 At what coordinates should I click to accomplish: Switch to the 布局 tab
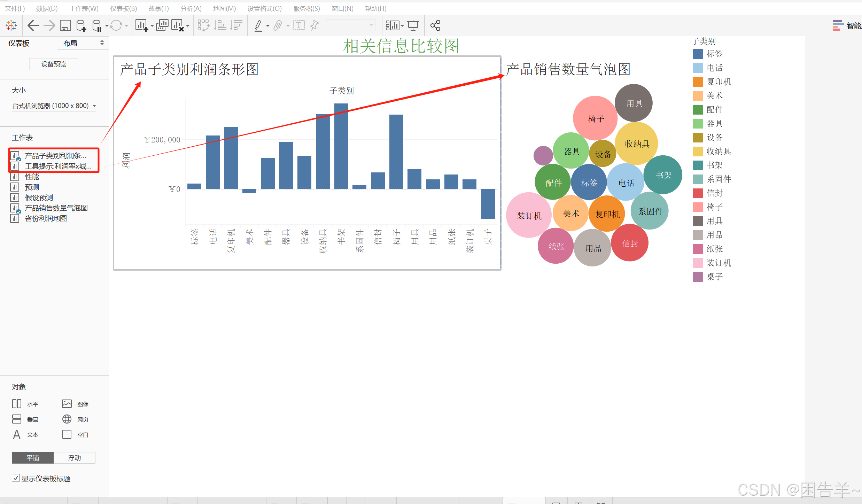coord(70,43)
